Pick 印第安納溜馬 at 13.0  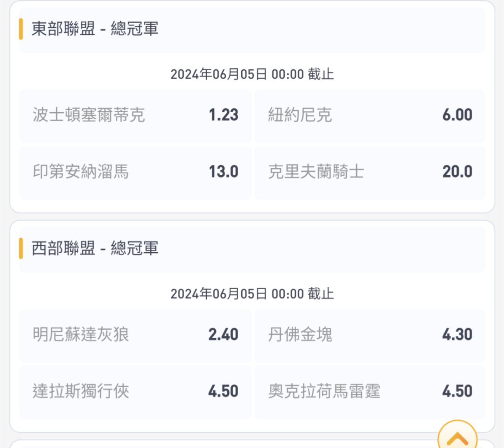coord(135,172)
